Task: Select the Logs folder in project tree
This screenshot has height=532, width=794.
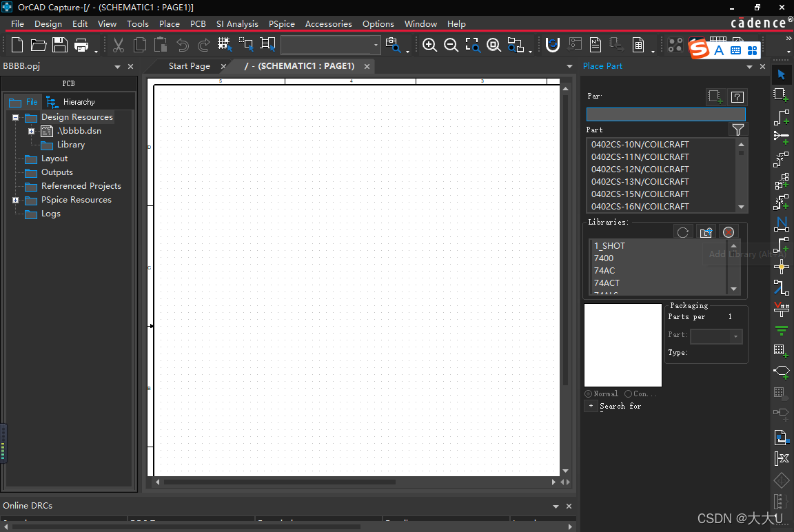Action: 50,214
